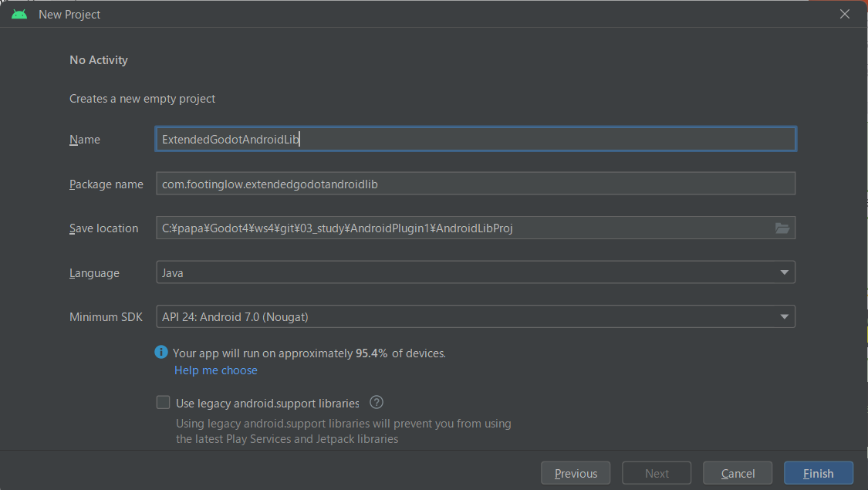Click the Package name label

(x=106, y=184)
